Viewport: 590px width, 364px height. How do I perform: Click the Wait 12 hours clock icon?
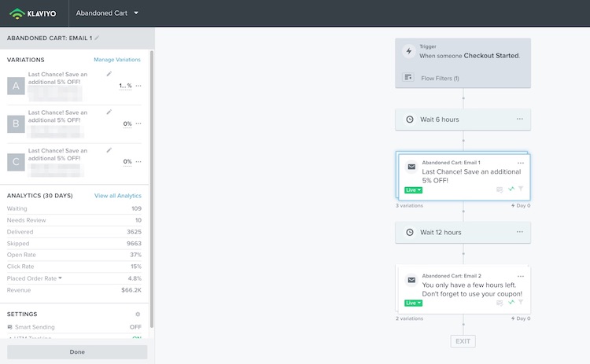410,232
